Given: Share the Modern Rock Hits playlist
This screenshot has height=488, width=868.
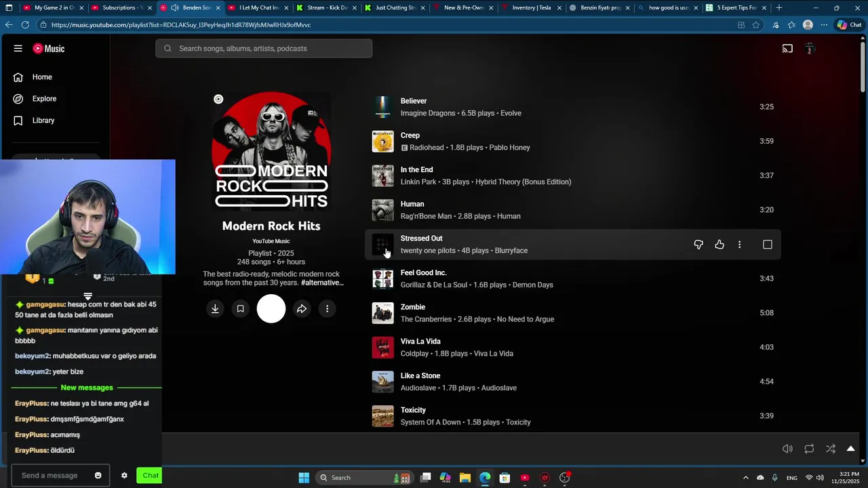Looking at the screenshot, I should [x=302, y=309].
